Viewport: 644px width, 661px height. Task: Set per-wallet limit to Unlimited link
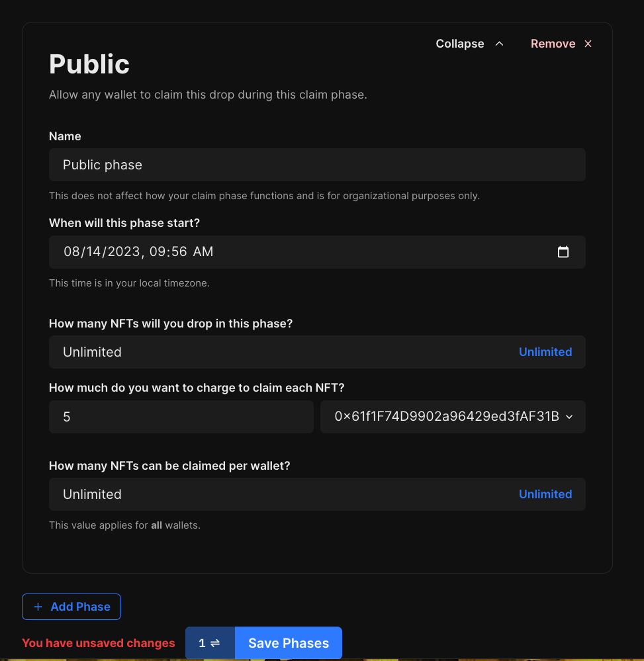pyautogui.click(x=545, y=494)
